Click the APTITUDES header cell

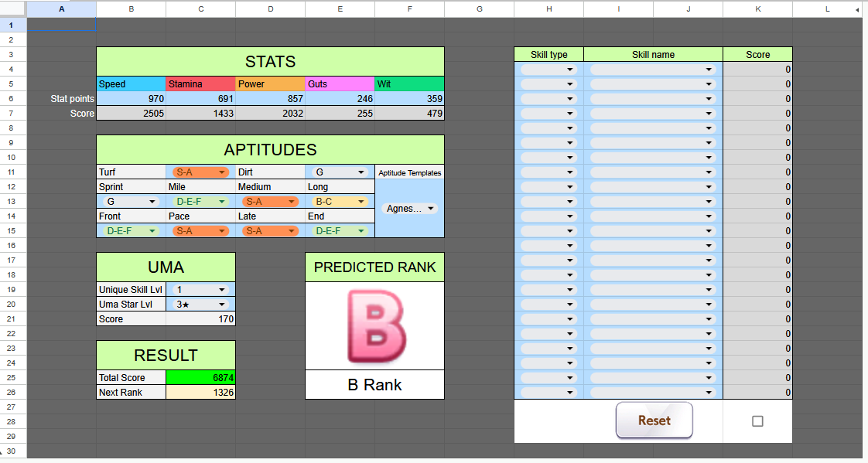(x=270, y=149)
